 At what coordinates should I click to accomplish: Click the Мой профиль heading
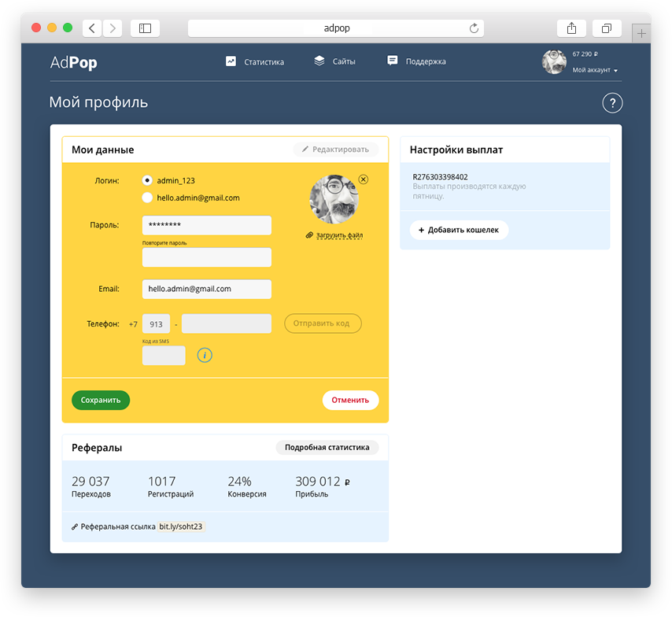coord(98,103)
